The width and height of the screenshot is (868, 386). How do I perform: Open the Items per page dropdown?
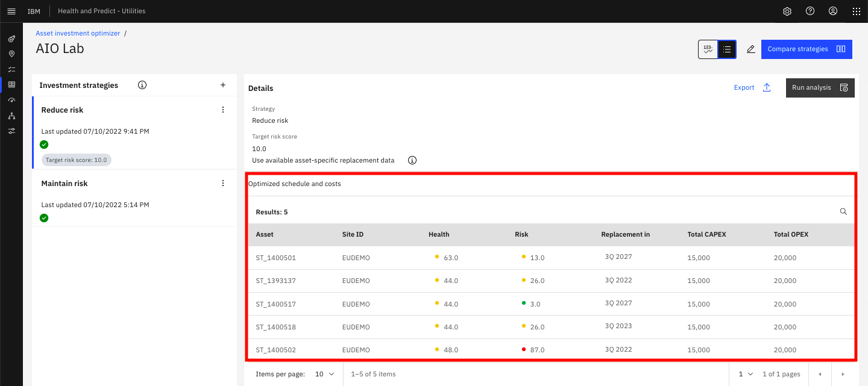pos(325,374)
